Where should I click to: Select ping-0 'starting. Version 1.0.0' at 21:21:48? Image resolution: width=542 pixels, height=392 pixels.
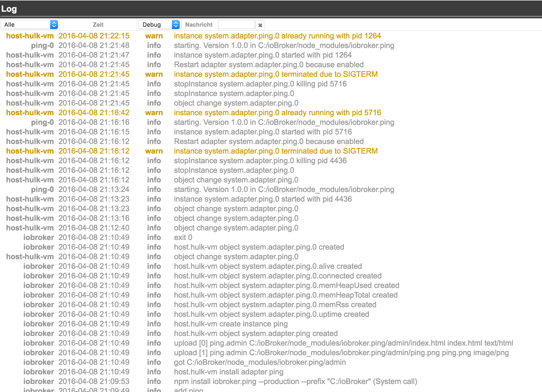(284, 45)
